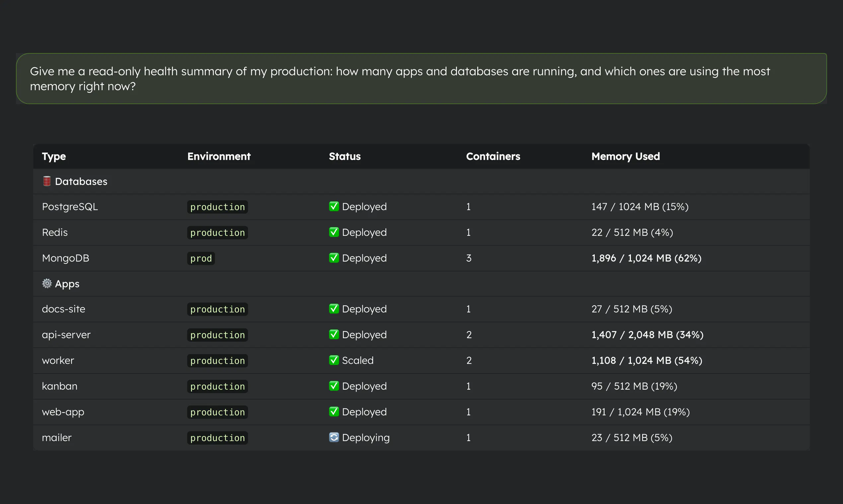The image size is (843, 504).
Task: Select the Databases group header row
Action: pyautogui.click(x=421, y=181)
